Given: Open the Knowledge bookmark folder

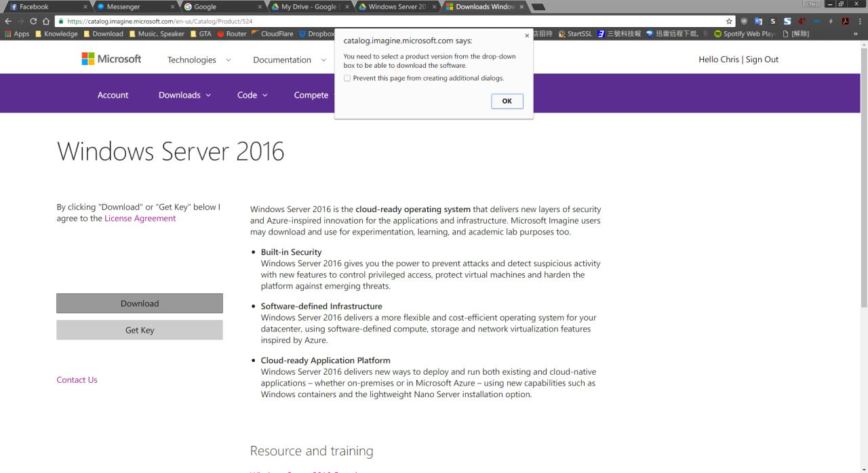Looking at the screenshot, I should click(56, 34).
